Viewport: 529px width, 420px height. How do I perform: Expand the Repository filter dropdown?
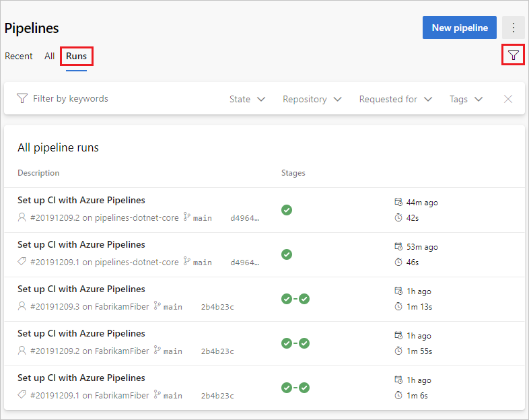coord(312,99)
